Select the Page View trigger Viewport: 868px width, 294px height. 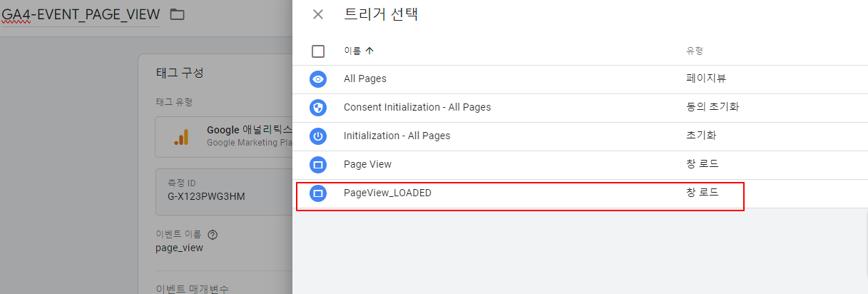pos(581,164)
